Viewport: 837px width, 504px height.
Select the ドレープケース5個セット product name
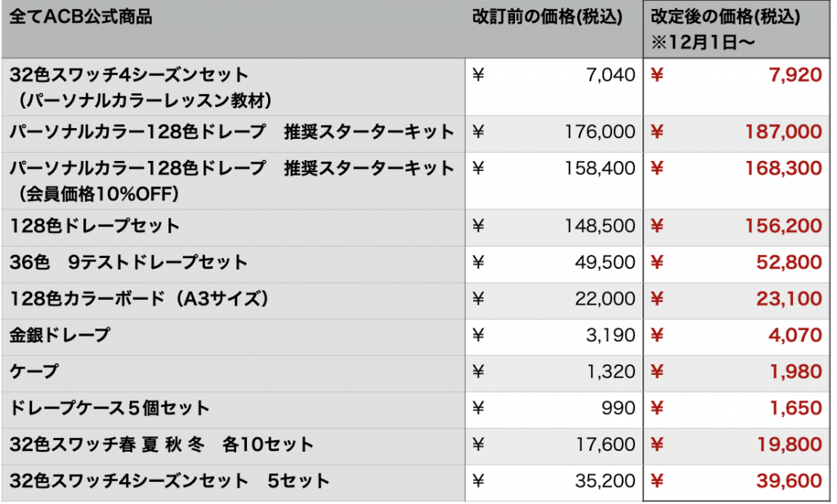tap(110, 408)
